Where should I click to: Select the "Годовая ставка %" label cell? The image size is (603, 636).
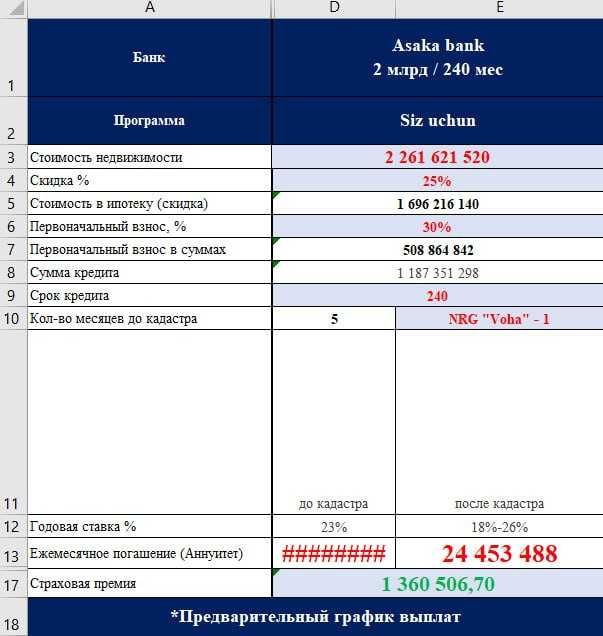150,526
